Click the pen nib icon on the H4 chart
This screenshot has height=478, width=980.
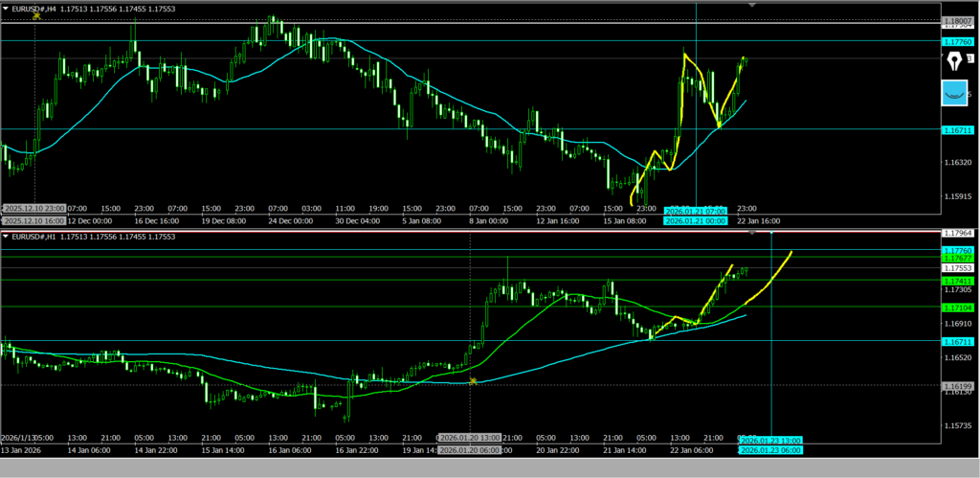[954, 62]
